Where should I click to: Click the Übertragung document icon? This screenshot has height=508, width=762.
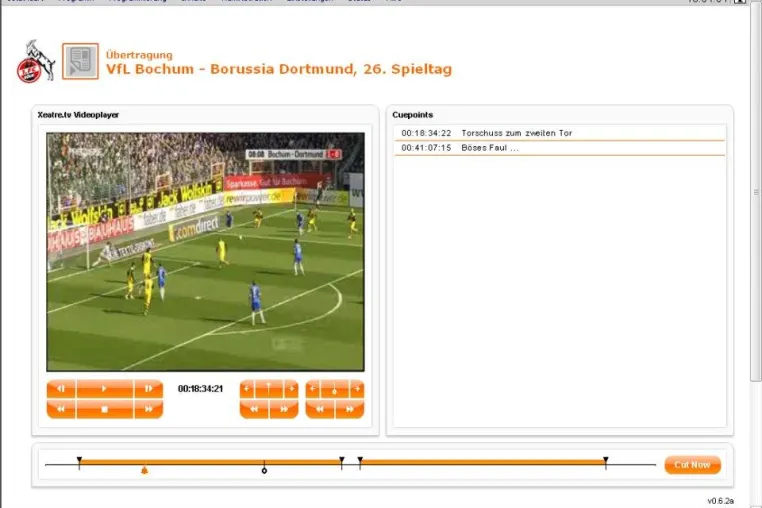click(x=80, y=61)
